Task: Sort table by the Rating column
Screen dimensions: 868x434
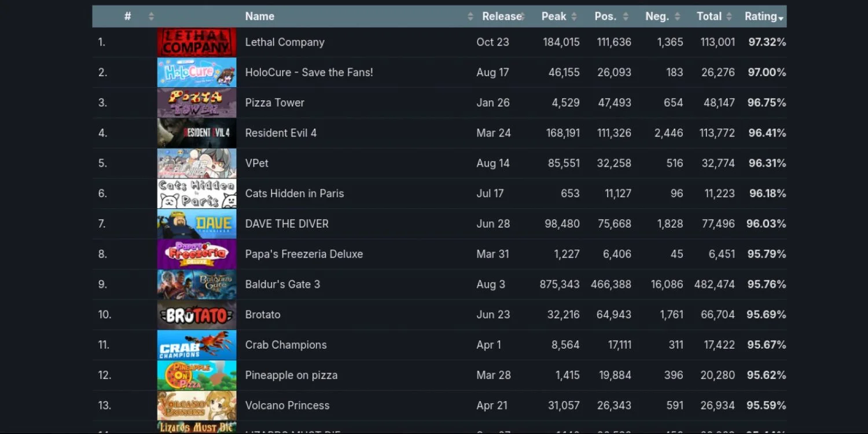Action: (761, 16)
